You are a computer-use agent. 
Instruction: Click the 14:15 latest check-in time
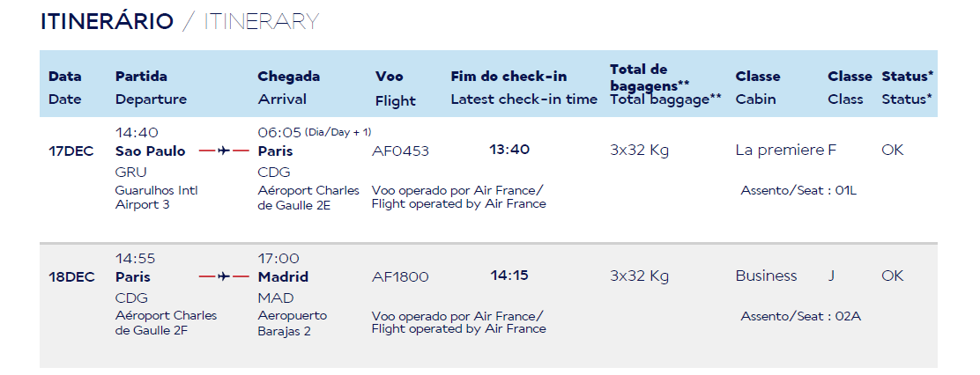point(509,276)
